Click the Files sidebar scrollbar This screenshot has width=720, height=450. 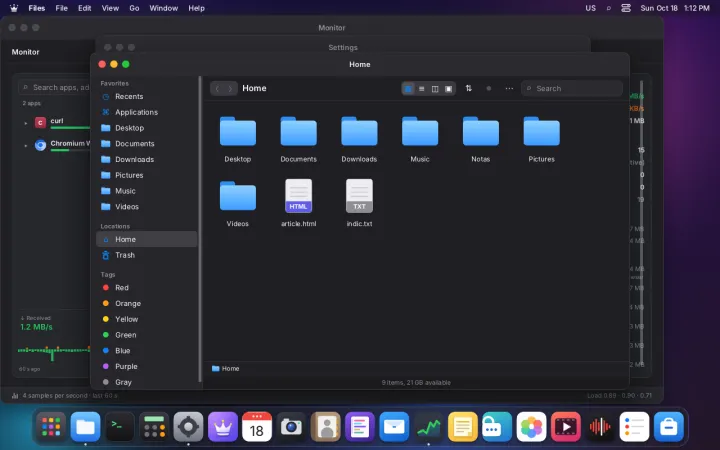[200, 229]
